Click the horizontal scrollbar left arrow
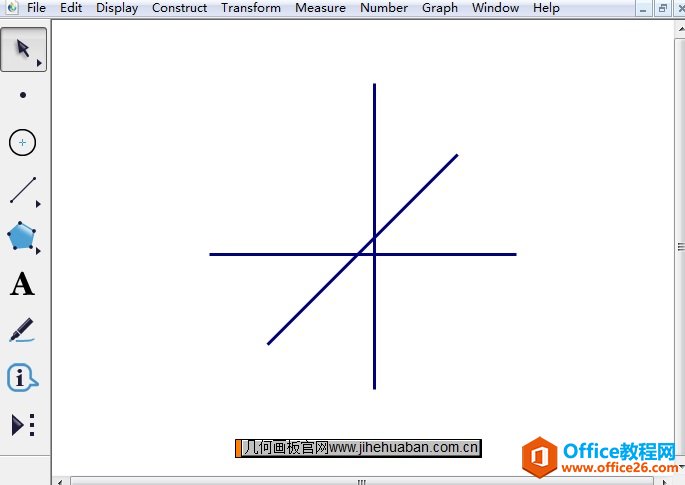This screenshot has width=685, height=485. 60,482
